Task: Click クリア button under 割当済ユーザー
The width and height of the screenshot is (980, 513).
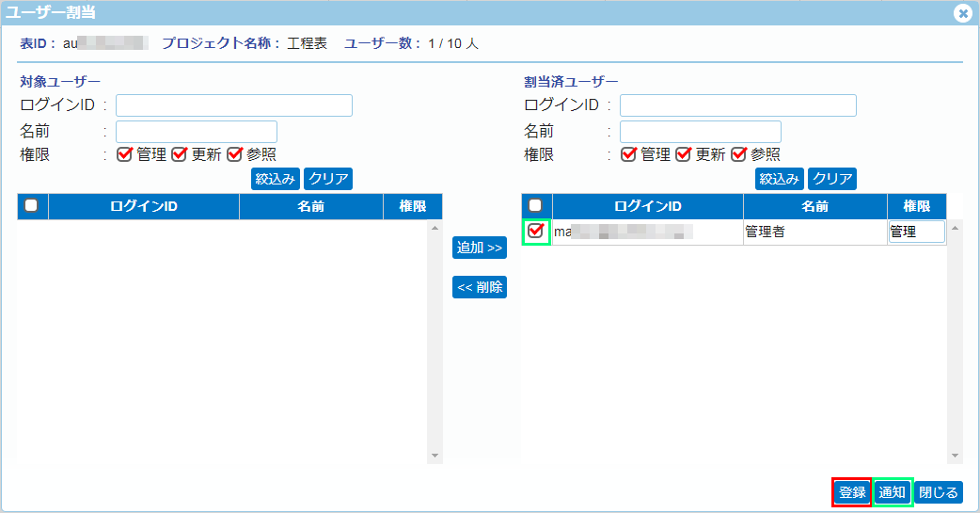Action: tap(832, 179)
